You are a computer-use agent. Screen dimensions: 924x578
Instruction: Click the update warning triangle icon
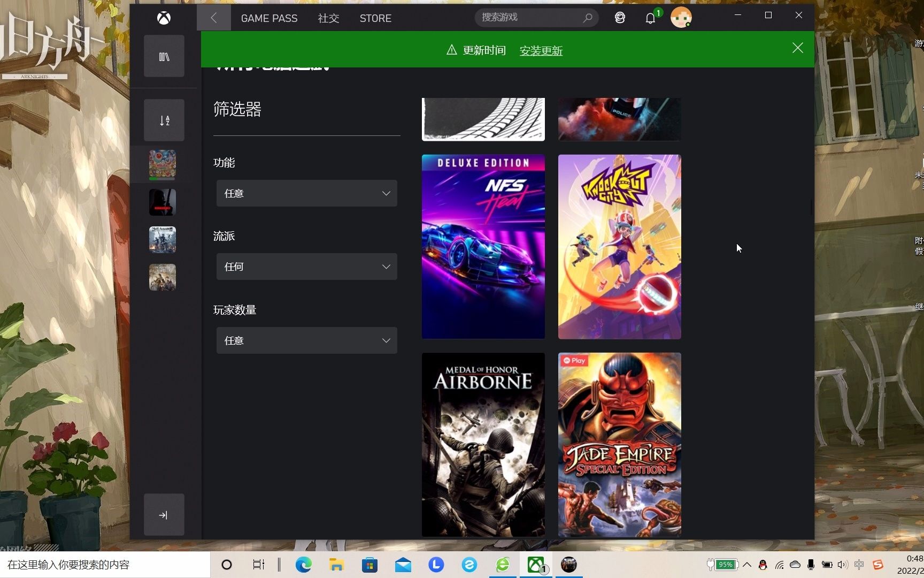coord(452,50)
